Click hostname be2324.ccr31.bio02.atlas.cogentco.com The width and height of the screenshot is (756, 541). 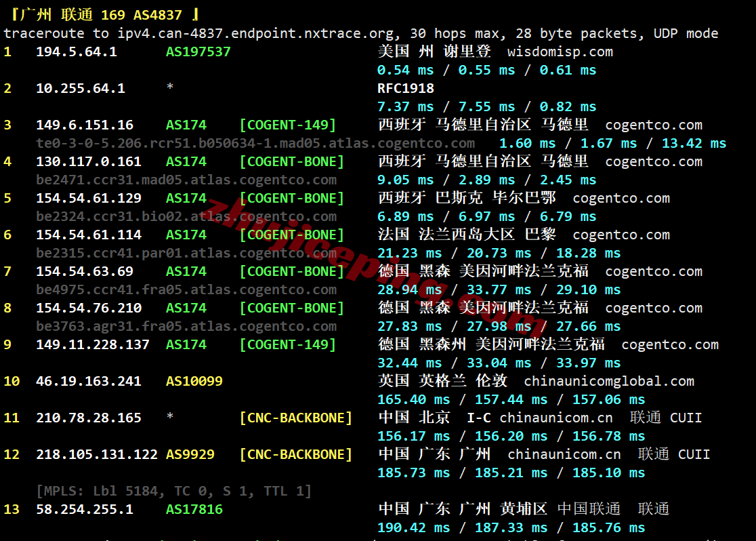click(x=186, y=217)
